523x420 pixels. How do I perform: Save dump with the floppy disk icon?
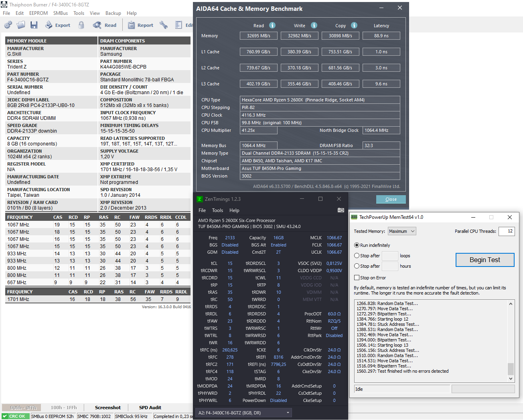34,25
